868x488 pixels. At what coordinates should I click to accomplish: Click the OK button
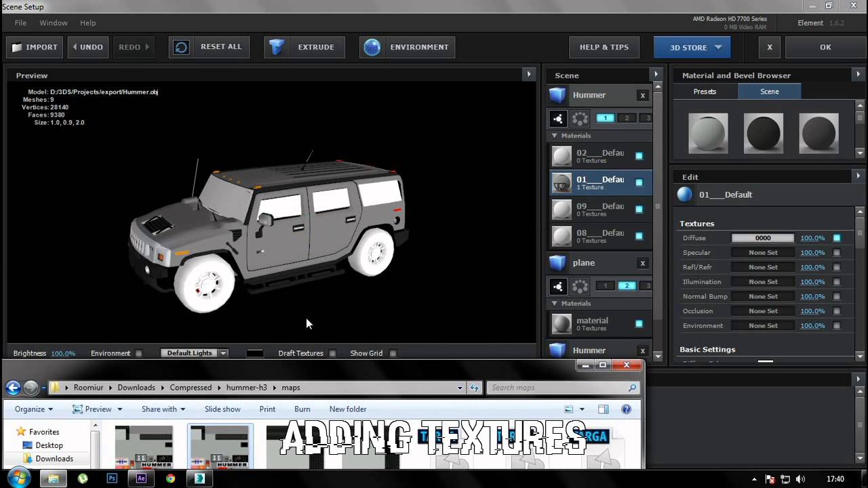825,47
